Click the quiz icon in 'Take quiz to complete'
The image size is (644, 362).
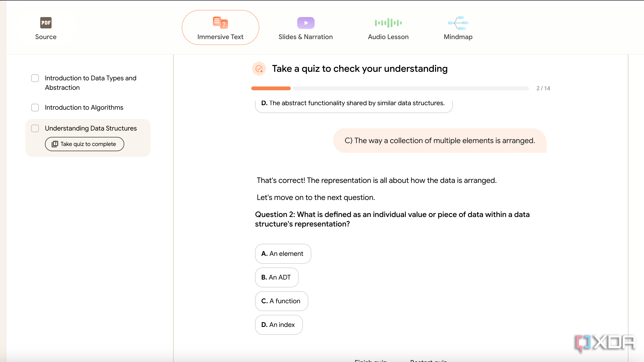tap(55, 144)
